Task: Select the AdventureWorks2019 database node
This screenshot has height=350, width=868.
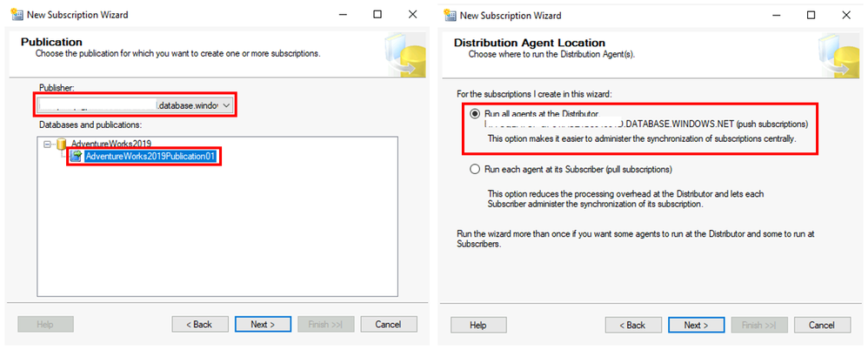Action: pyautogui.click(x=111, y=144)
